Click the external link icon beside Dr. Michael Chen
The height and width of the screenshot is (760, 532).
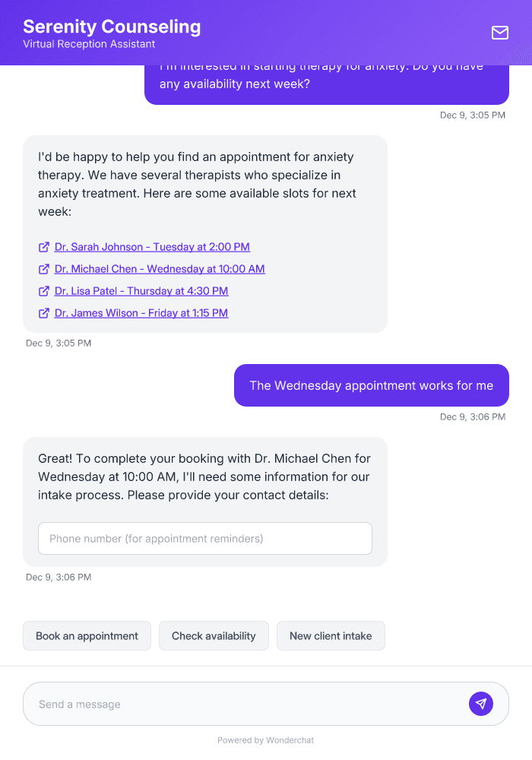[x=44, y=269]
